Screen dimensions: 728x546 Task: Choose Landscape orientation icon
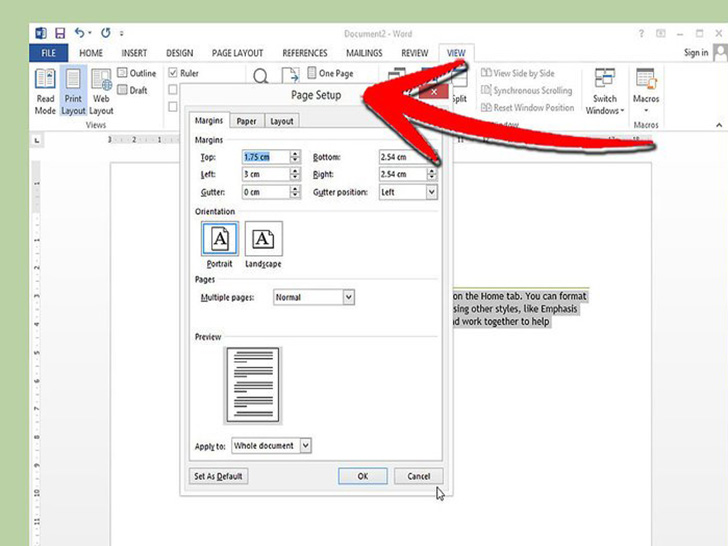click(x=263, y=239)
